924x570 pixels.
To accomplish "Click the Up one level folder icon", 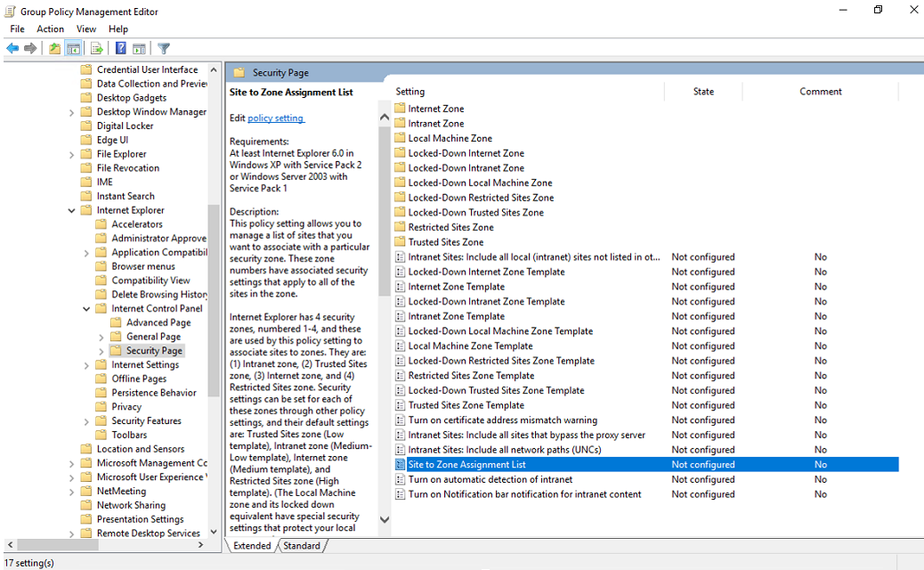I will (55, 48).
